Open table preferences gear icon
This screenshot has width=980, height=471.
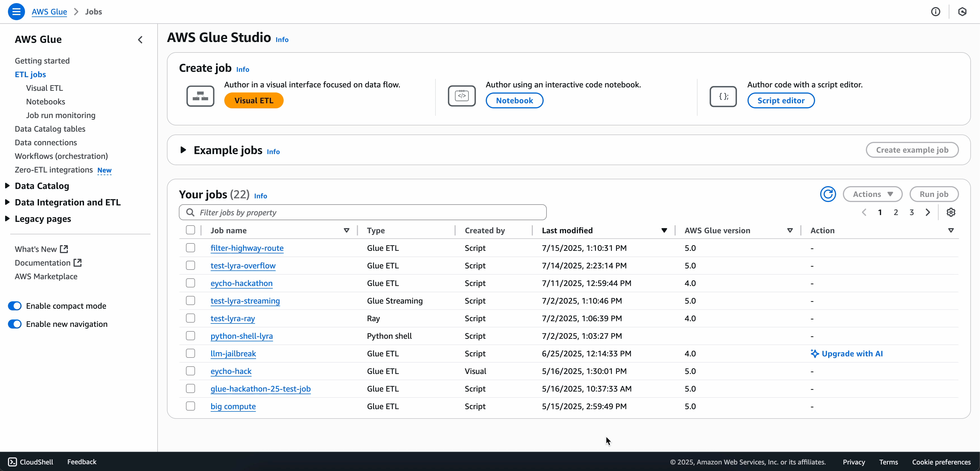(951, 212)
